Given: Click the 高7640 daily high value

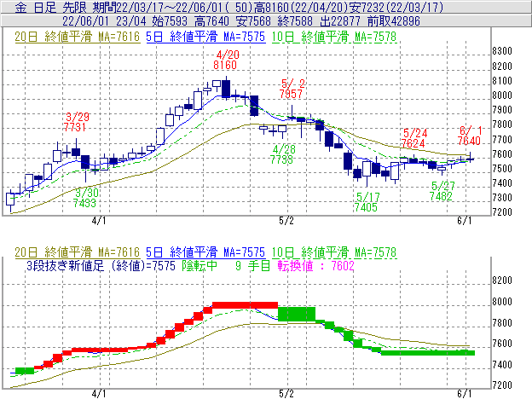Looking at the screenshot, I should tap(212, 21).
